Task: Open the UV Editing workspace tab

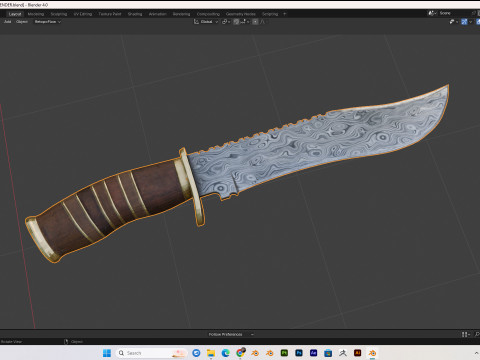Action: (83, 14)
